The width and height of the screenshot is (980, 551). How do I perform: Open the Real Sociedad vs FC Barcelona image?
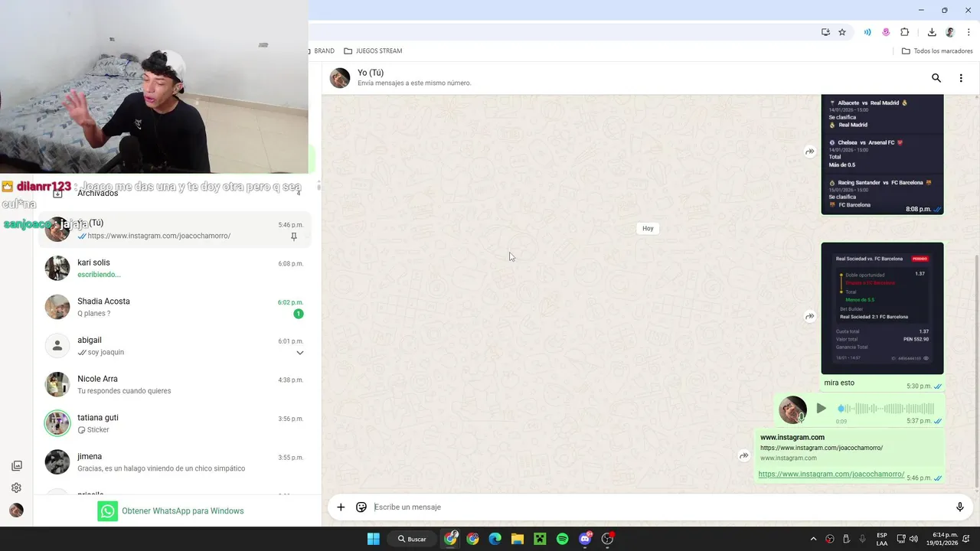click(x=882, y=308)
